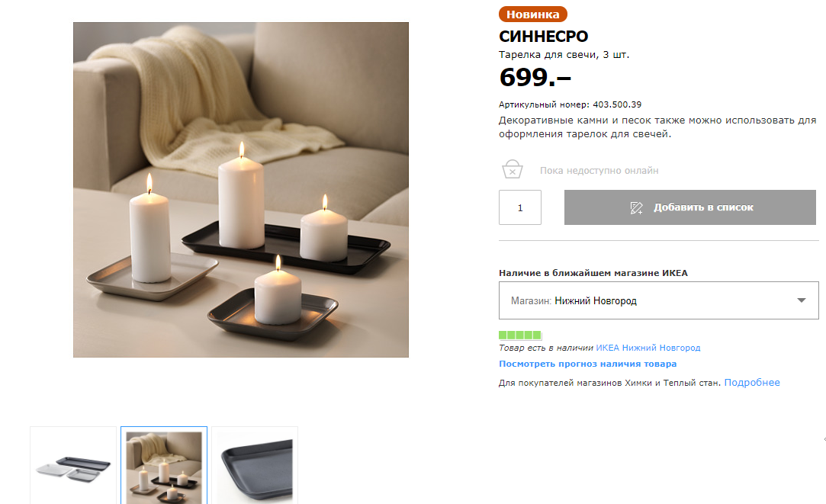Viewport: 826px width, 504px height.
Task: Click Посмотреть прогноз наличия товара link
Action: point(587,364)
